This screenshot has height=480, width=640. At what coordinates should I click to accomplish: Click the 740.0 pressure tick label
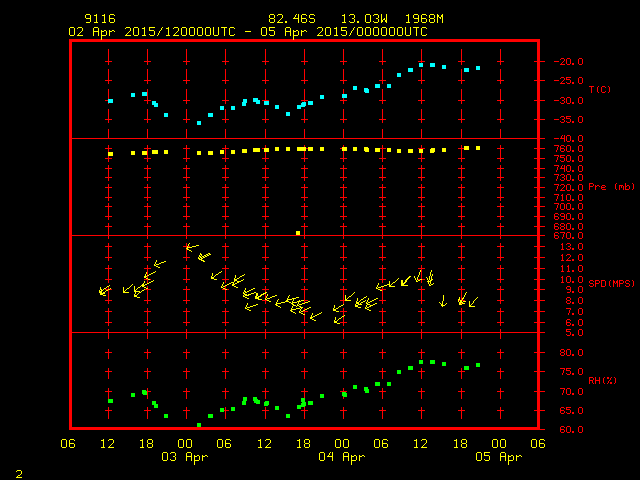tap(568, 168)
